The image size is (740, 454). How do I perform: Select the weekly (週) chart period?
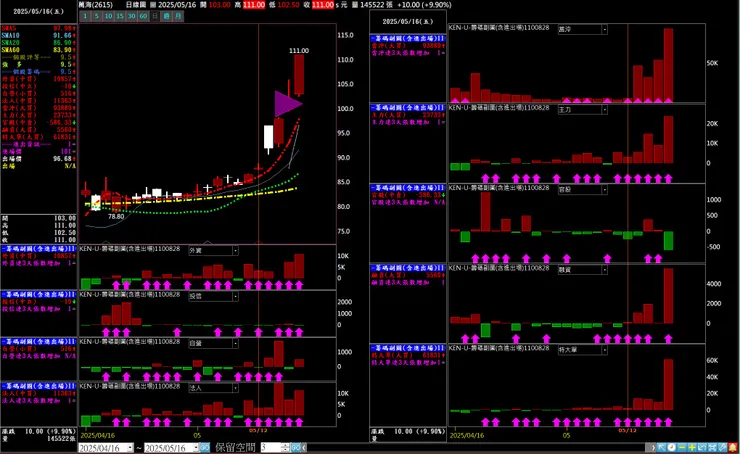tap(167, 16)
